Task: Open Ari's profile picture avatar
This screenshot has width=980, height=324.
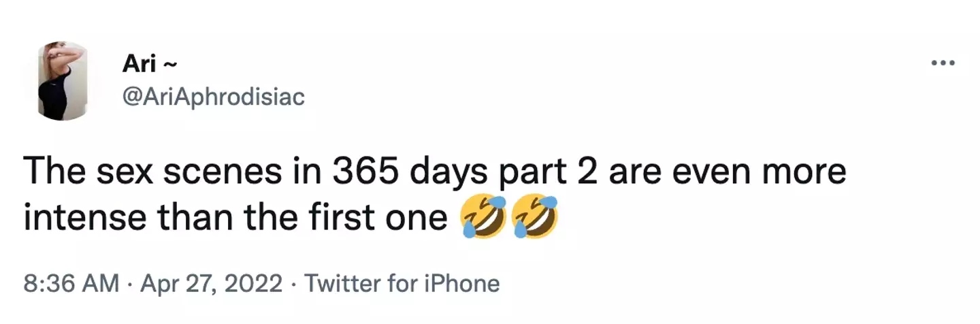Action: (64, 81)
